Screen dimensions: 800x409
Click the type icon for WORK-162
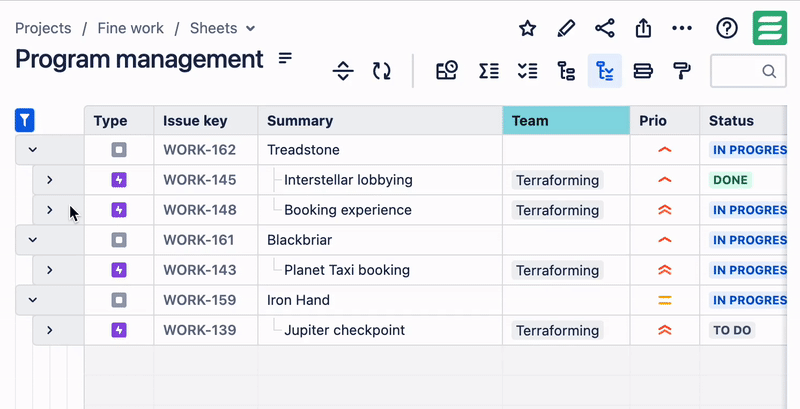(119, 150)
